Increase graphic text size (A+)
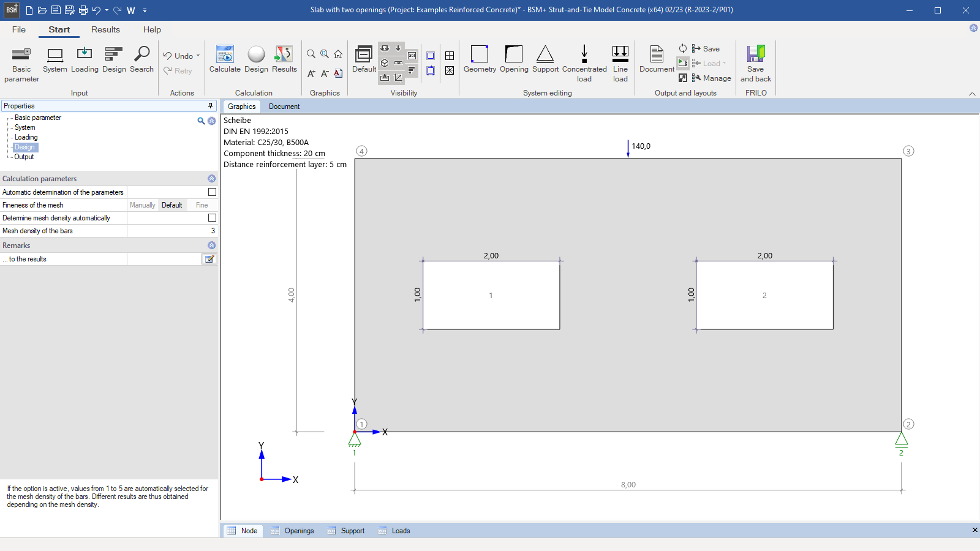This screenshot has height=551, width=980. pyautogui.click(x=311, y=73)
